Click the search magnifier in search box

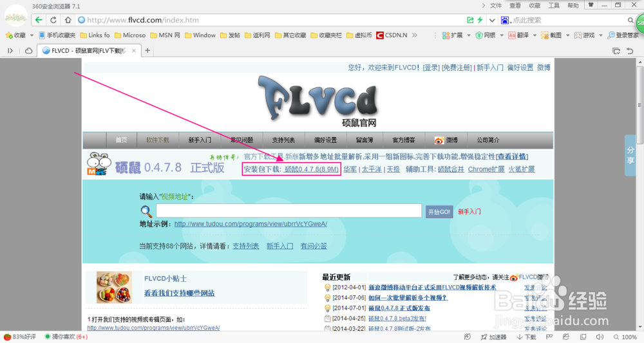point(630,20)
